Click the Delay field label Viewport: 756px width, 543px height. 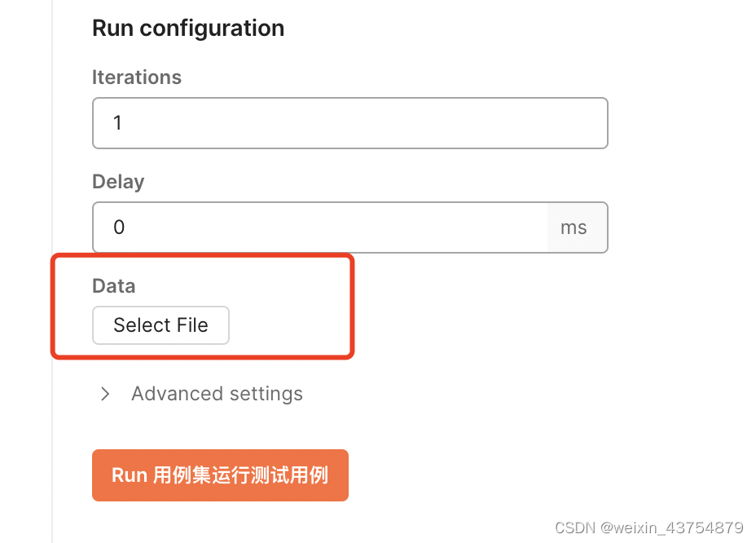point(118,181)
